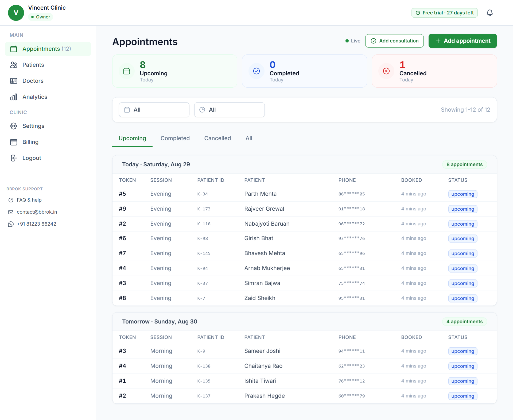The height and width of the screenshot is (420, 513).
Task: Open Settings in the sidebar
Action: 48,126
